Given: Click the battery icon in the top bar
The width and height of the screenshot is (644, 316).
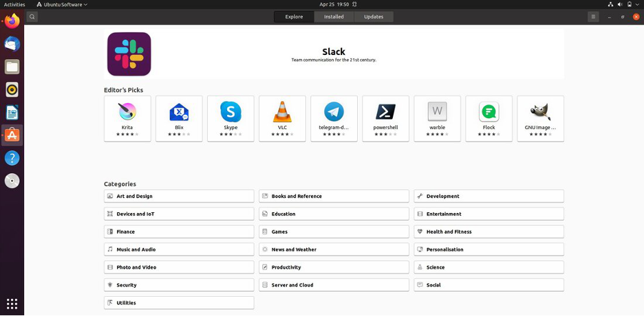Looking at the screenshot, I should pos(630,5).
